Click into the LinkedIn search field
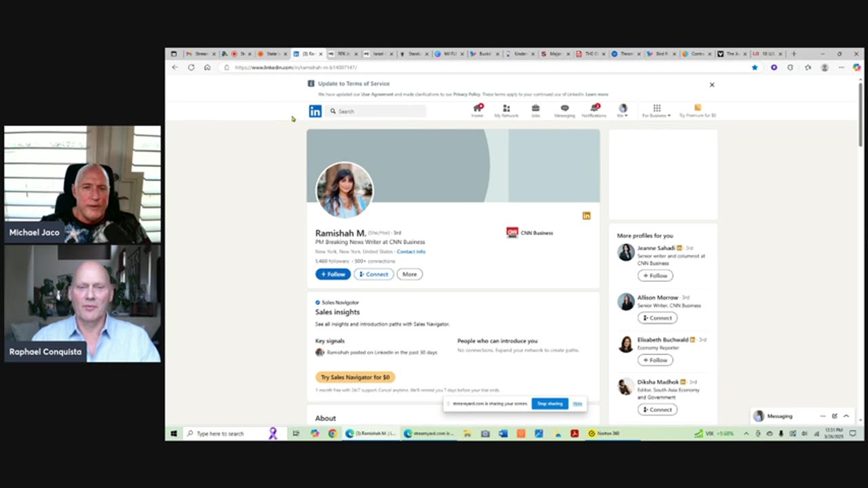Viewport: 868px width, 488px height. [376, 111]
